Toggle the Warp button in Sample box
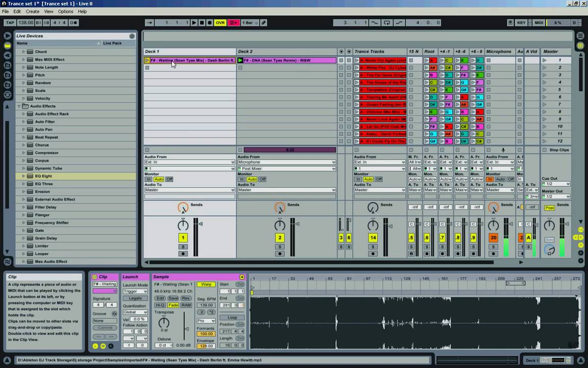 206,284
